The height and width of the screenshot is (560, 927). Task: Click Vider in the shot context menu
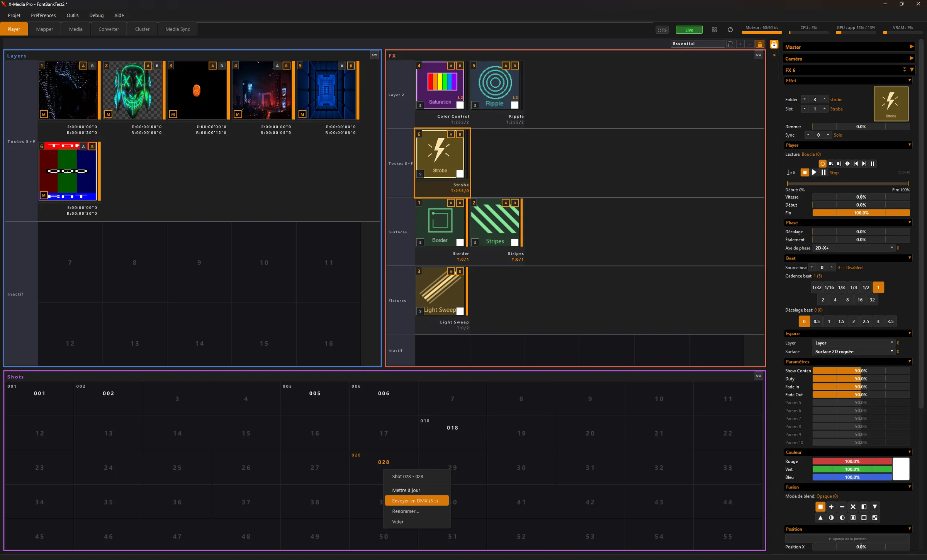click(416, 521)
